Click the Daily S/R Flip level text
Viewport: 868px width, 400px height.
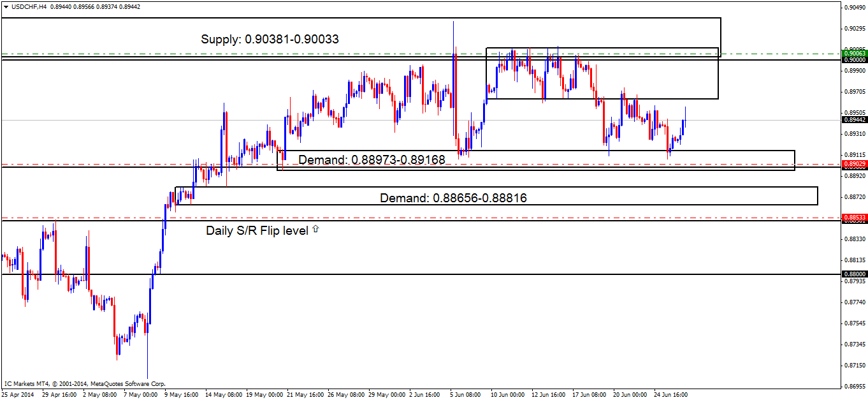pyautogui.click(x=257, y=230)
